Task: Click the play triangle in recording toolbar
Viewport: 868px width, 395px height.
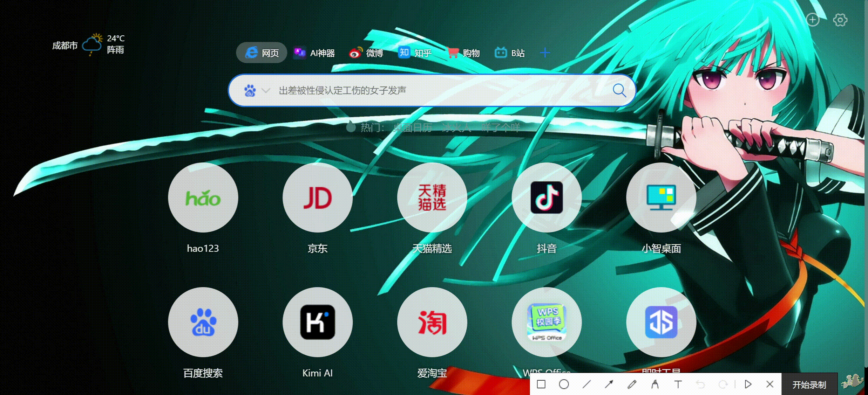Action: point(748,384)
